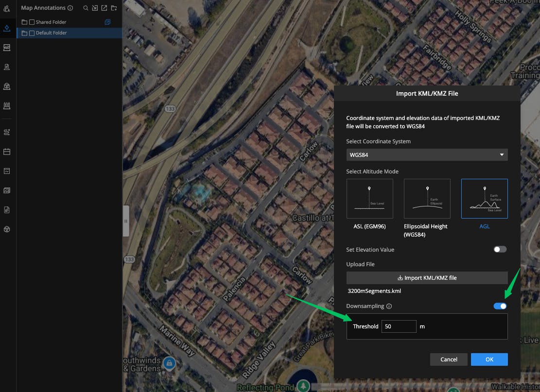Open the calendar task plan sidebar icon
This screenshot has height=392, width=540.
click(7, 152)
